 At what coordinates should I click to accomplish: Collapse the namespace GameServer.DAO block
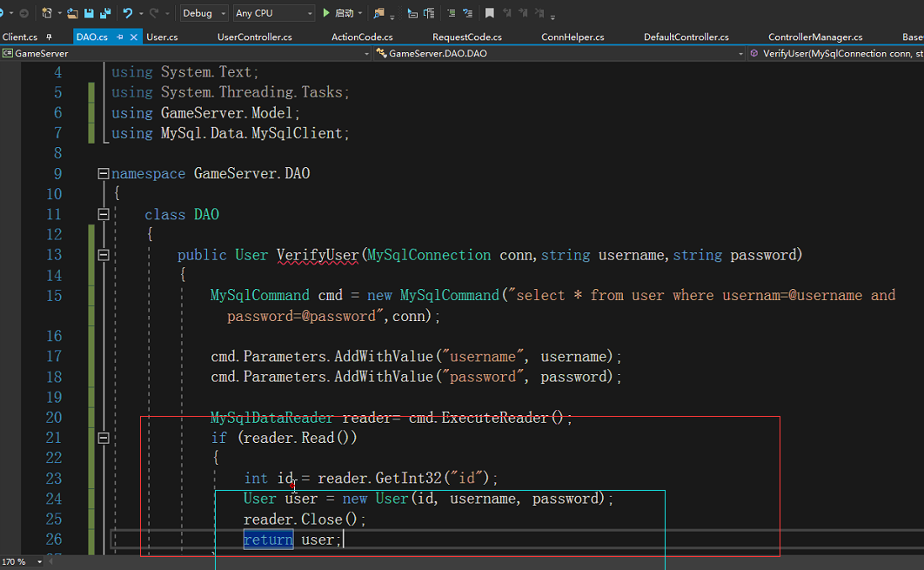click(104, 173)
